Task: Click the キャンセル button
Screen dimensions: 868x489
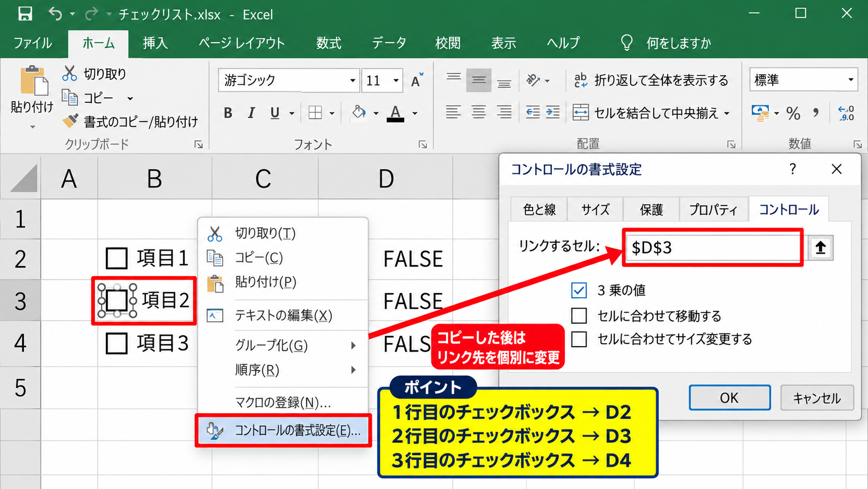Action: pos(817,398)
